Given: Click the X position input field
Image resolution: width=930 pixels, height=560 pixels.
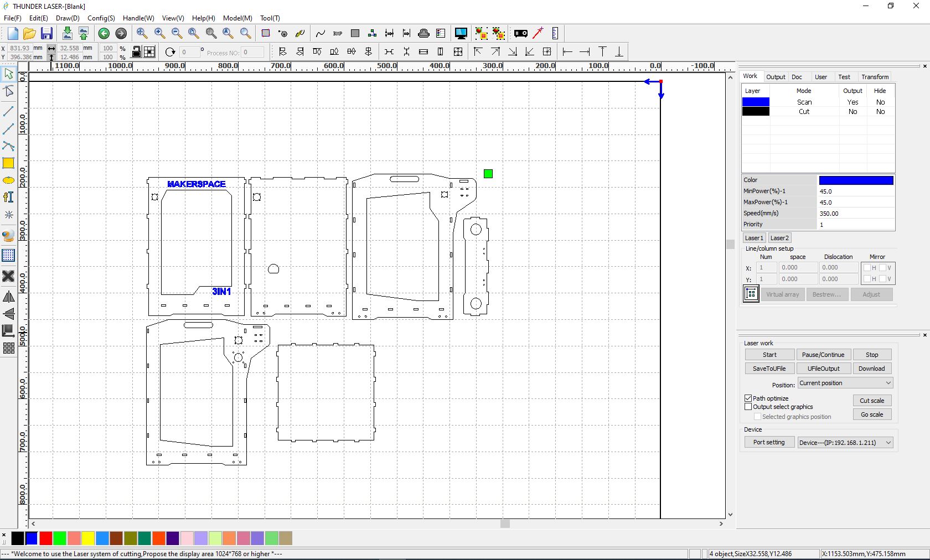Looking at the screenshot, I should pos(19,48).
